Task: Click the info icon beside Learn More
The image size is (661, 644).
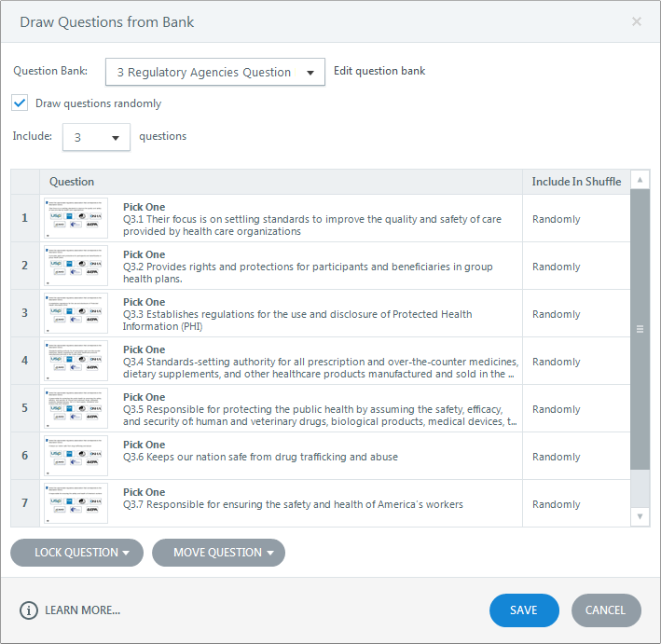Action: [x=29, y=610]
